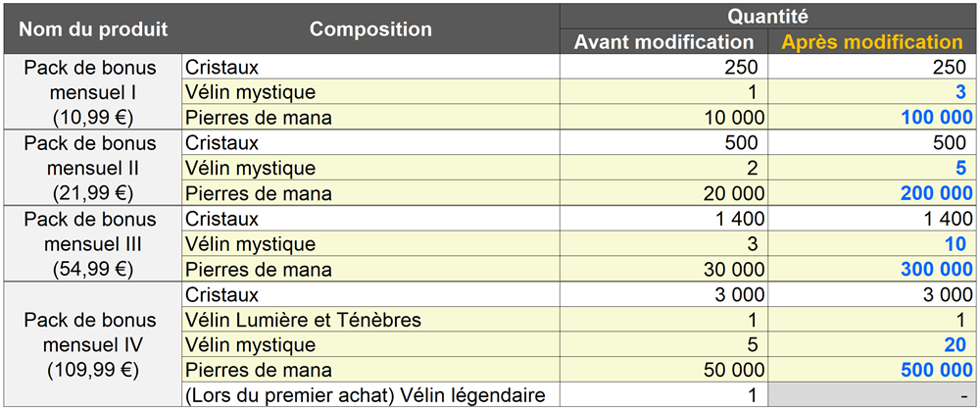Click the "Pack de bonus mensuel II" cell
Viewport: 980px width, 410px height.
tap(93, 168)
